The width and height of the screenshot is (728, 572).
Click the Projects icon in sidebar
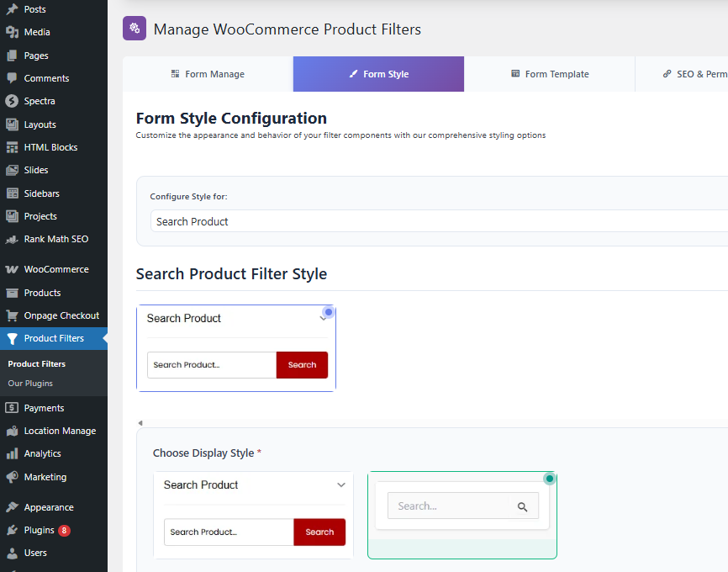point(12,216)
